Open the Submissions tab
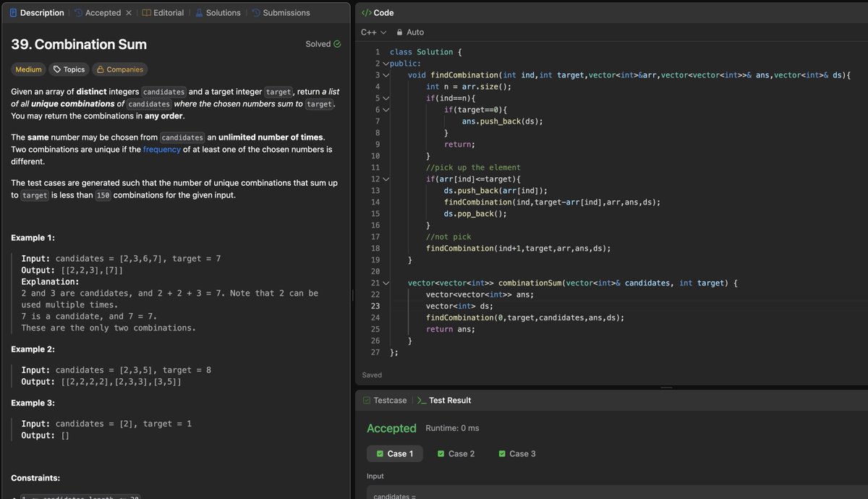The image size is (868, 499). click(281, 13)
